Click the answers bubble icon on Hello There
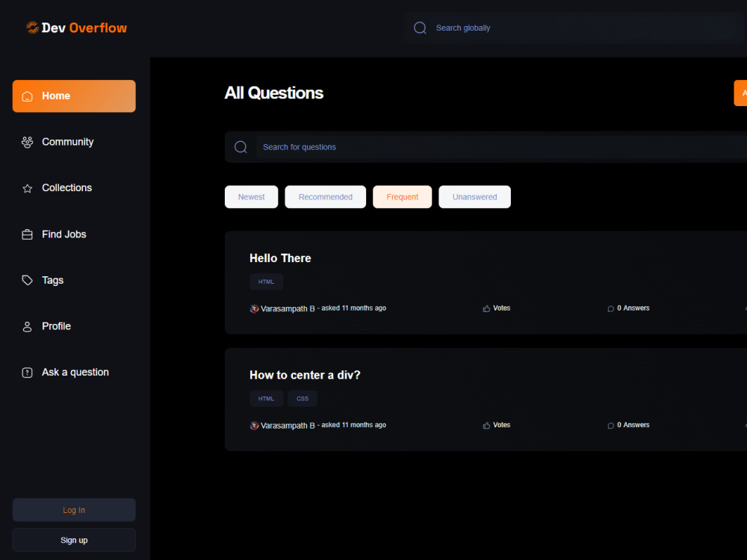The image size is (747, 560). (x=611, y=308)
